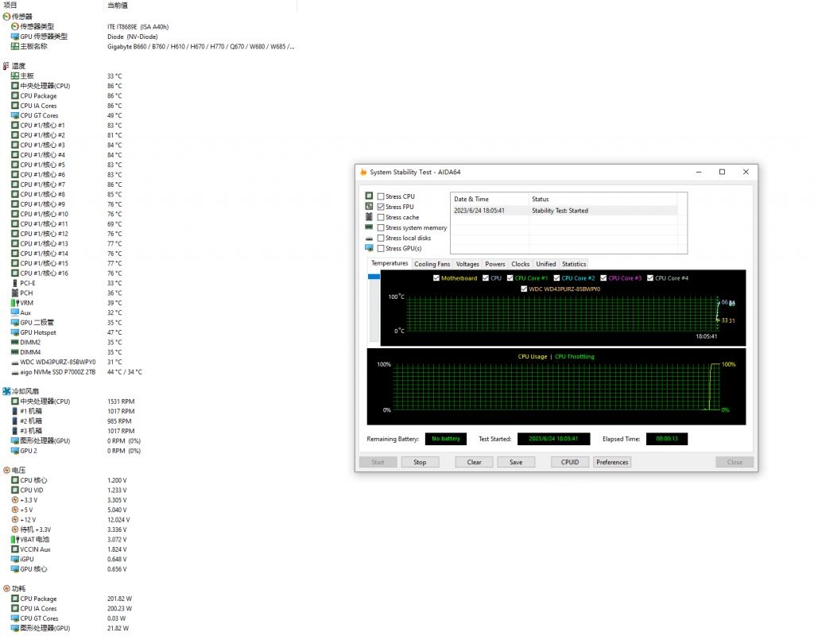The width and height of the screenshot is (814, 644).
Task: Switch to the Cooling Fans tab
Action: (432, 264)
